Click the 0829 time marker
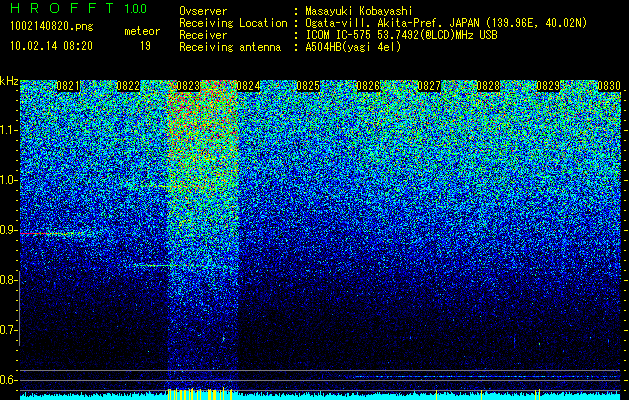 [548, 86]
